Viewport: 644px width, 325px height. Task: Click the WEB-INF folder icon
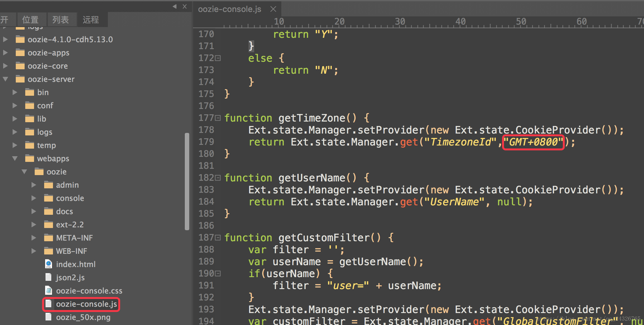click(49, 251)
